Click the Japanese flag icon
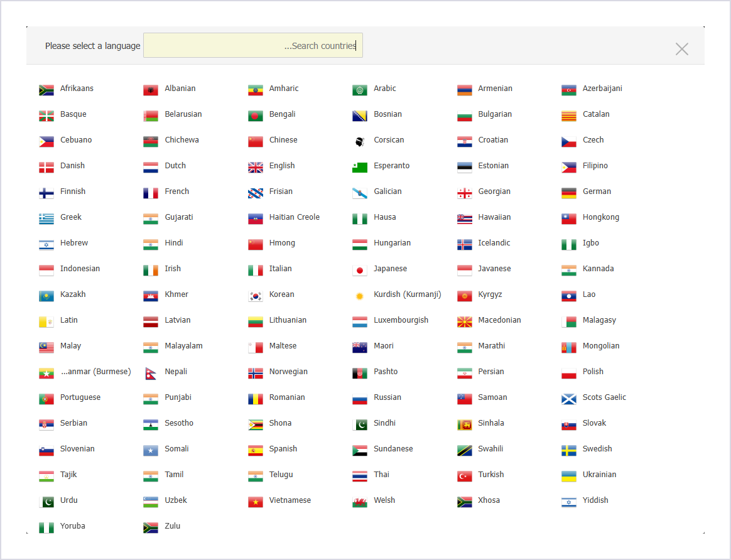 (359, 270)
